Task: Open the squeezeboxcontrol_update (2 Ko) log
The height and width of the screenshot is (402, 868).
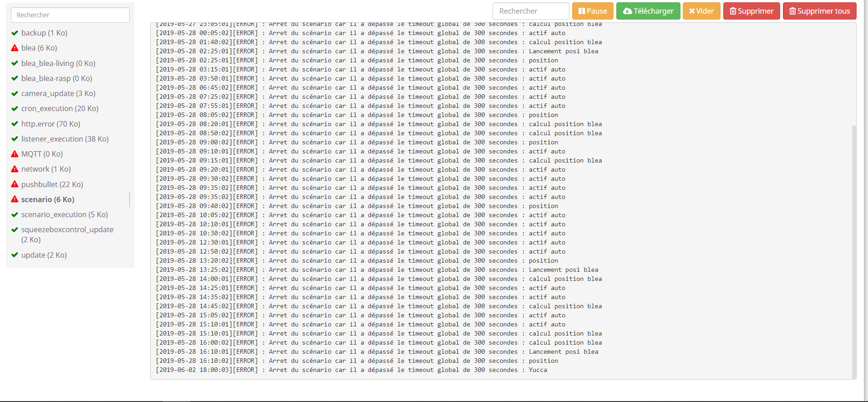Action: [x=67, y=234]
